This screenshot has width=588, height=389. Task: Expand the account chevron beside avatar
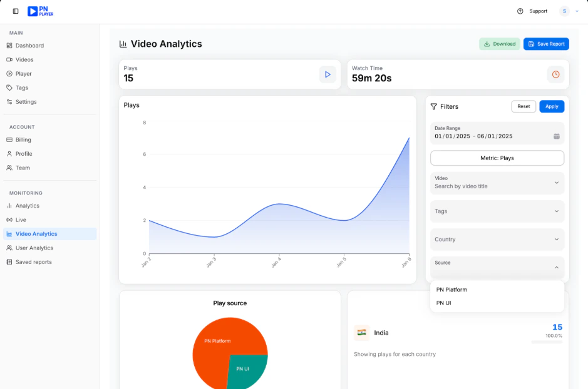577,11
